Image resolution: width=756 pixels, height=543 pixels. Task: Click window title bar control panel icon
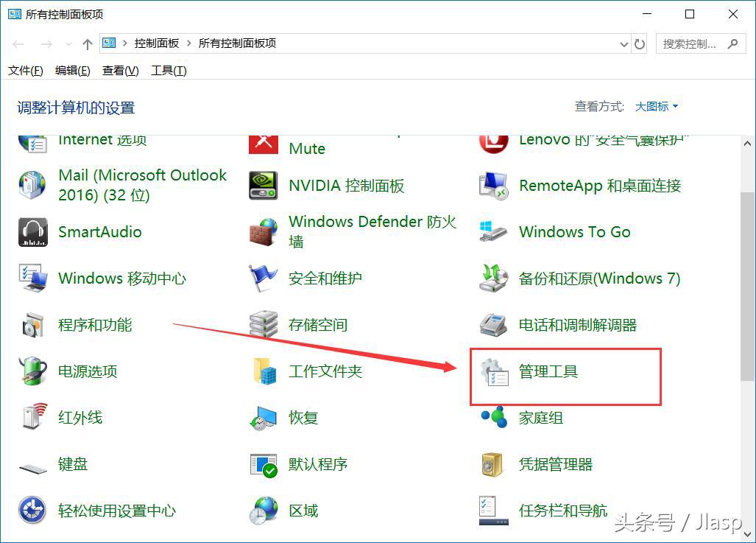(x=15, y=14)
